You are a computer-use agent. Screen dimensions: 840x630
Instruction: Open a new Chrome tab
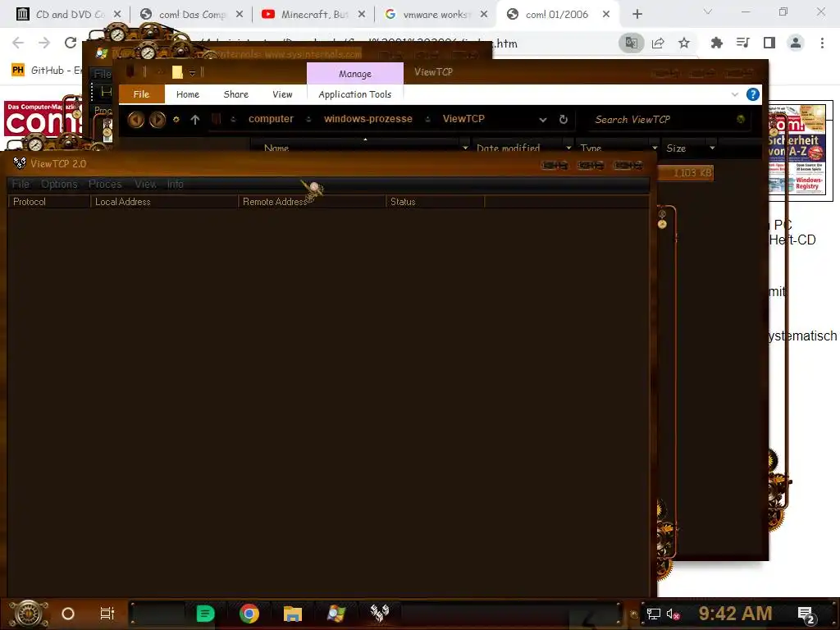637,15
